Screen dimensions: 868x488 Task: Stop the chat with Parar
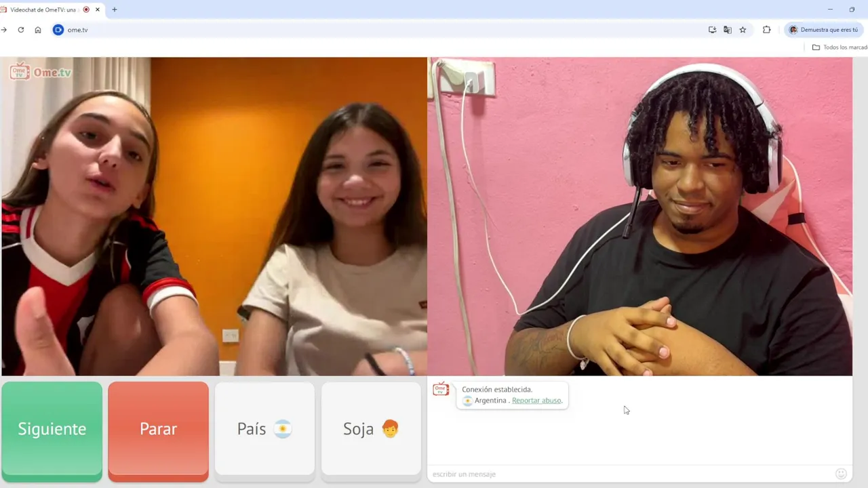(x=158, y=431)
